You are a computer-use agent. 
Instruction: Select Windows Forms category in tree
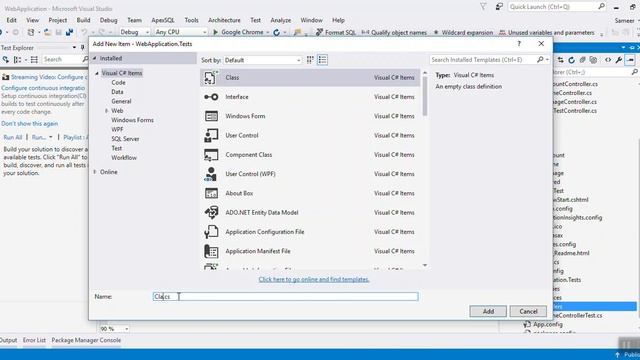pyautogui.click(x=133, y=120)
